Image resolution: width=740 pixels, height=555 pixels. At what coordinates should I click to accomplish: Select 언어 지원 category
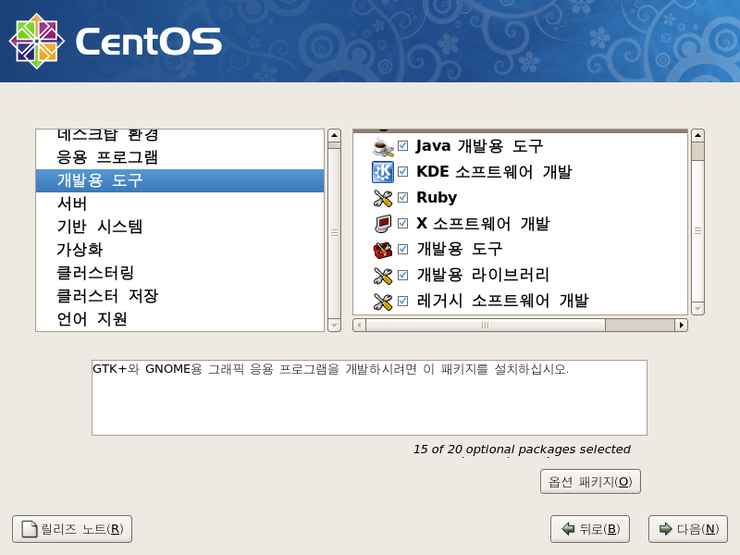pos(180,319)
